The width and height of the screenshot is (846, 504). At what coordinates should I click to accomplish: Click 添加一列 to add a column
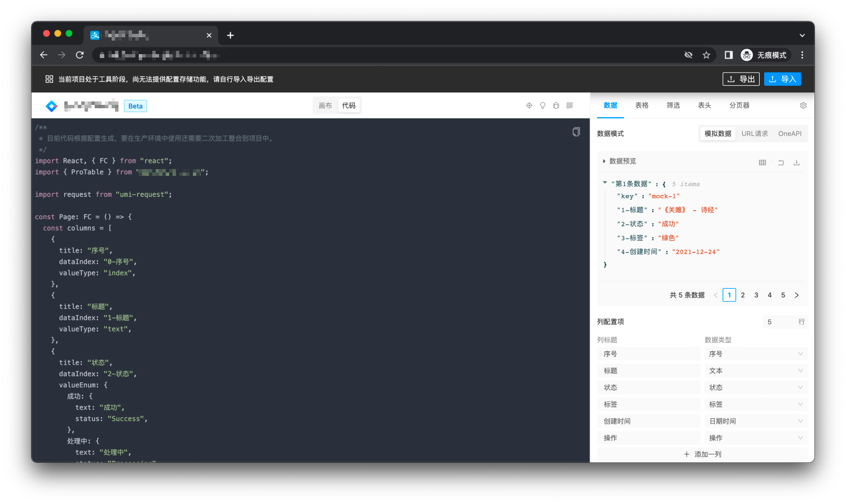click(702, 454)
